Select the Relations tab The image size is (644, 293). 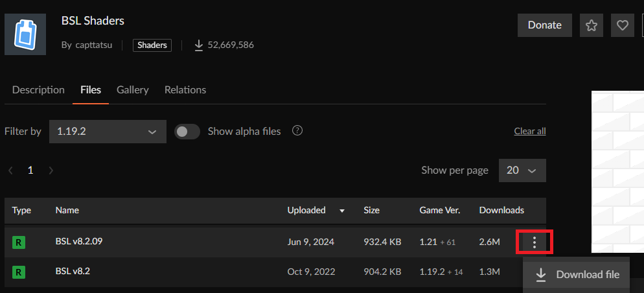click(185, 89)
